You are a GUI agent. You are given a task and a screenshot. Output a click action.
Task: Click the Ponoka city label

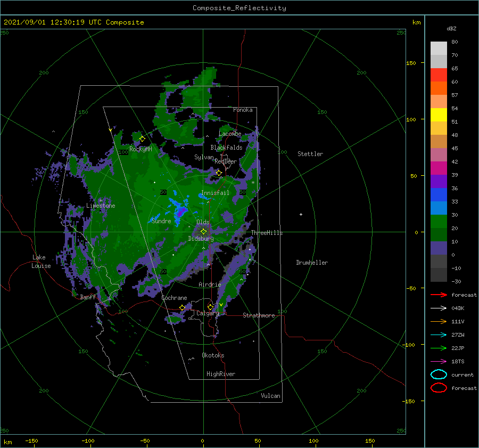pos(243,110)
